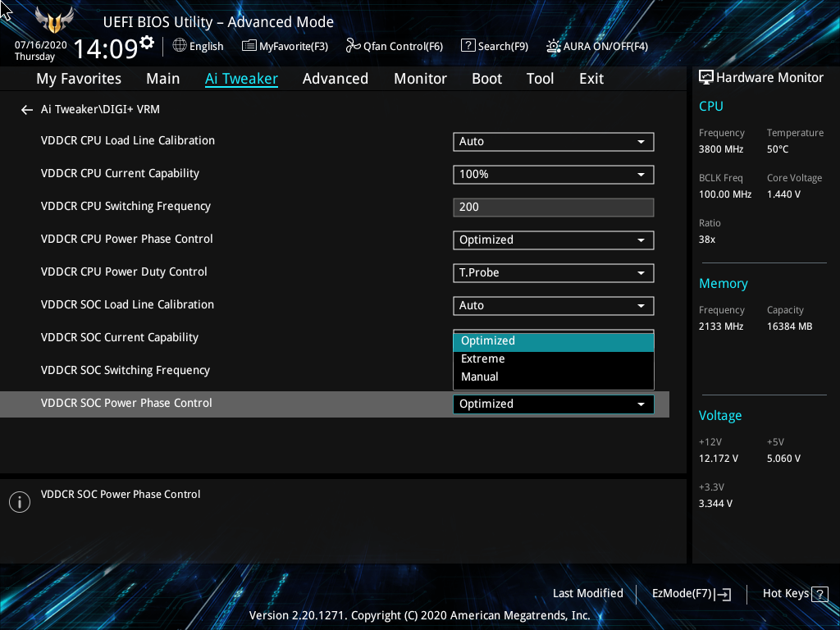Click the Memory capacity value 16384 MB

789,326
